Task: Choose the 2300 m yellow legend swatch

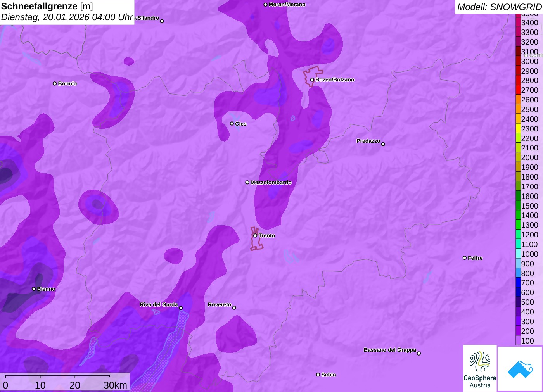Action: click(518, 129)
